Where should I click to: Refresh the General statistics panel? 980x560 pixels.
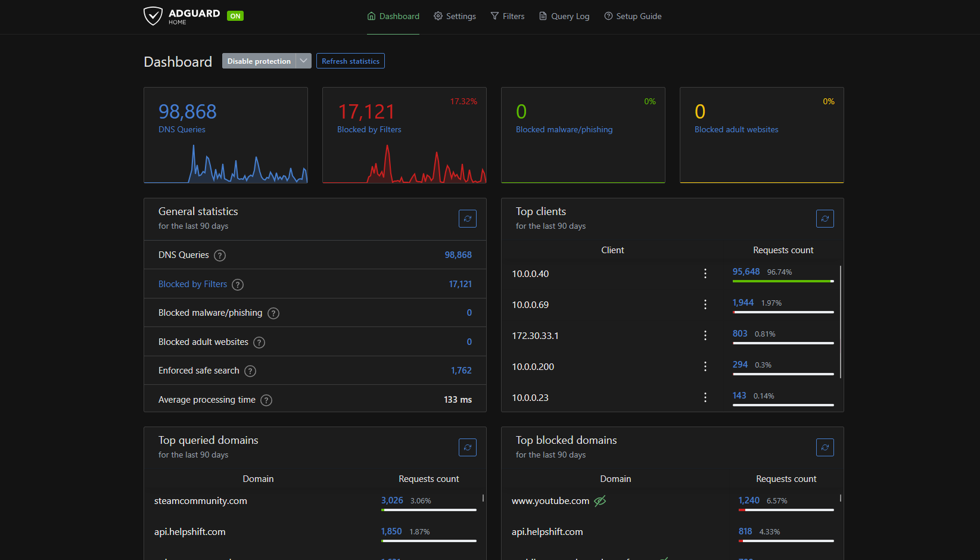(x=468, y=219)
